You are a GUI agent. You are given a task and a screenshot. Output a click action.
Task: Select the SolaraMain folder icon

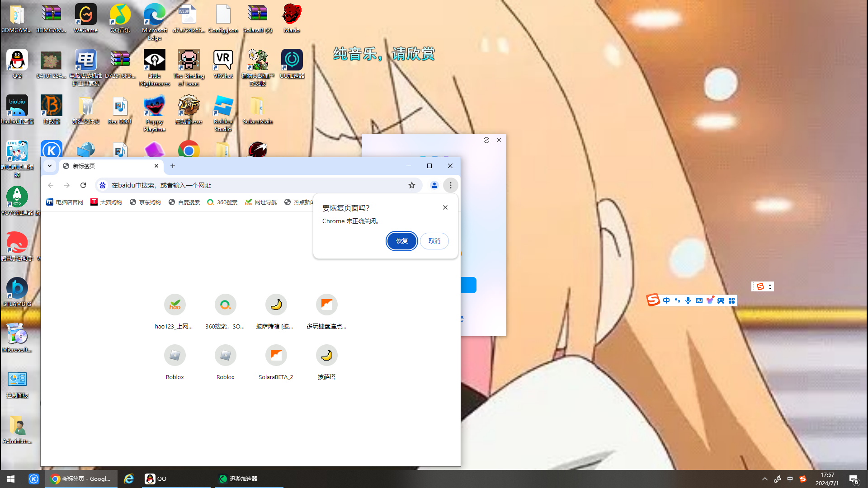(257, 109)
